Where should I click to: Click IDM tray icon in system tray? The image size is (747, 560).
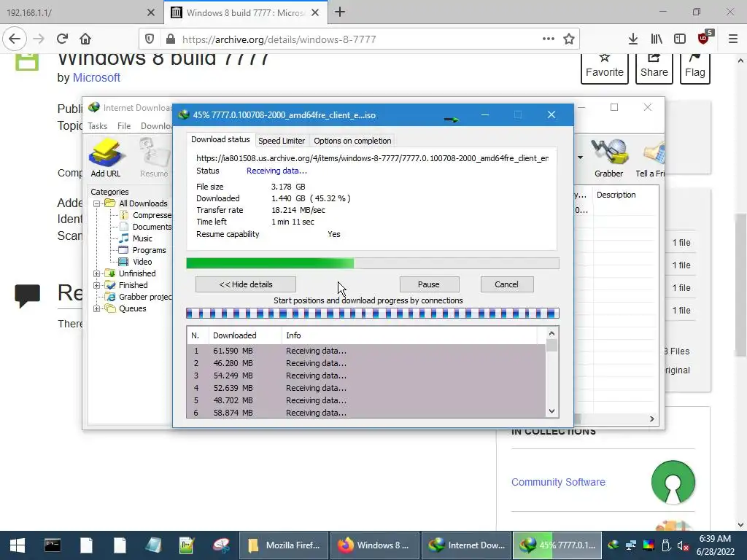pyautogui.click(x=614, y=545)
